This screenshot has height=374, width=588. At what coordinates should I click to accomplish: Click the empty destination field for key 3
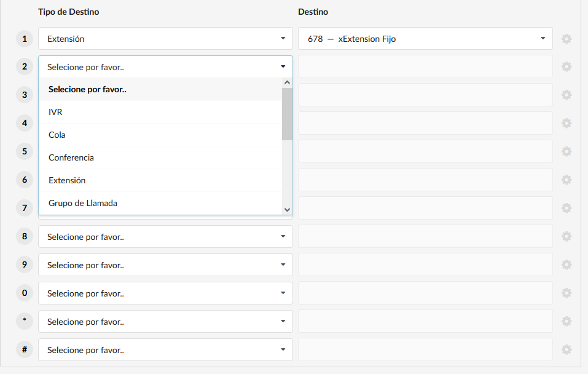point(425,95)
